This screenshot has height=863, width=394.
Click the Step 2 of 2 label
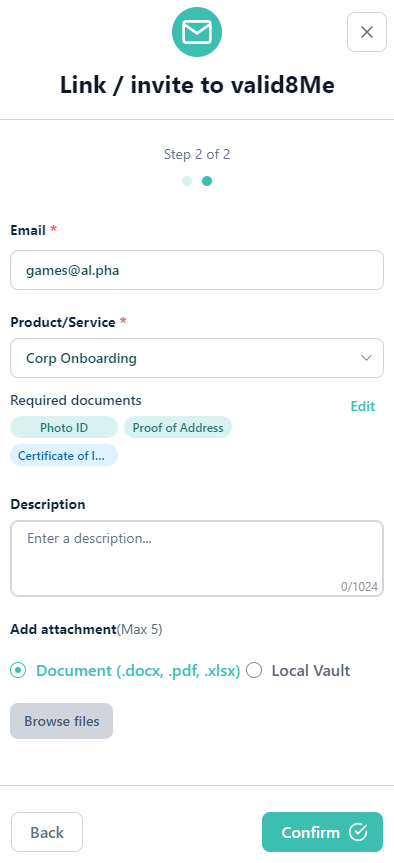[x=197, y=155]
